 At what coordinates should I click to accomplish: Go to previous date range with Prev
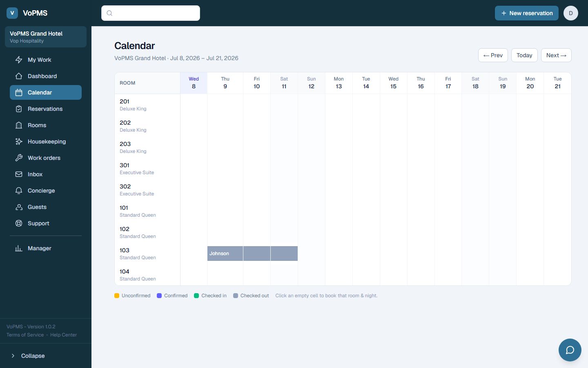tap(493, 55)
